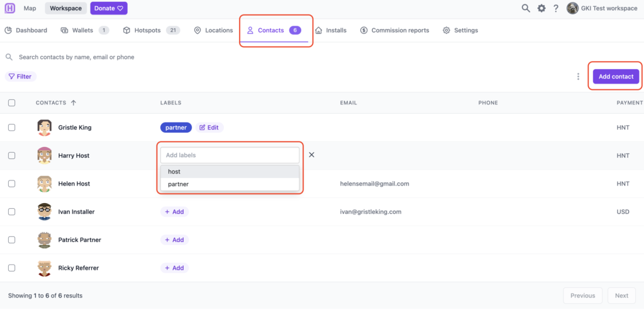
Task: Switch to the Hotspots tab
Action: 151,30
